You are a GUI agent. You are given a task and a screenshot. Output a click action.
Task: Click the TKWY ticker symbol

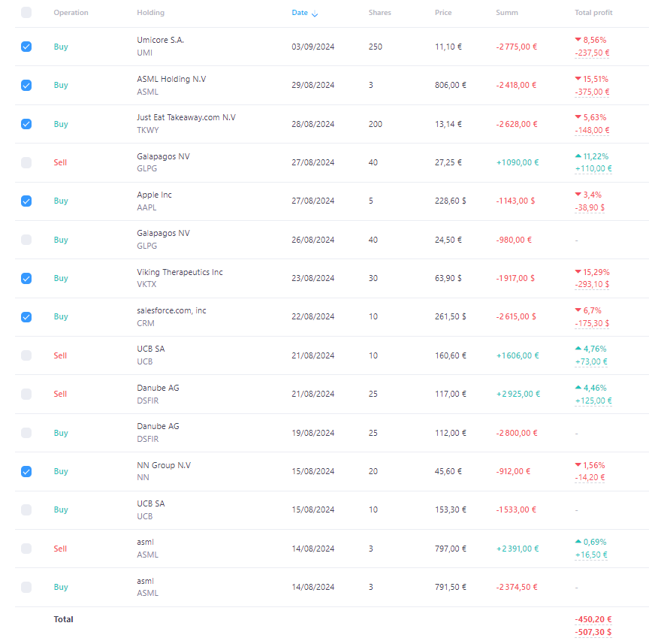point(148,130)
